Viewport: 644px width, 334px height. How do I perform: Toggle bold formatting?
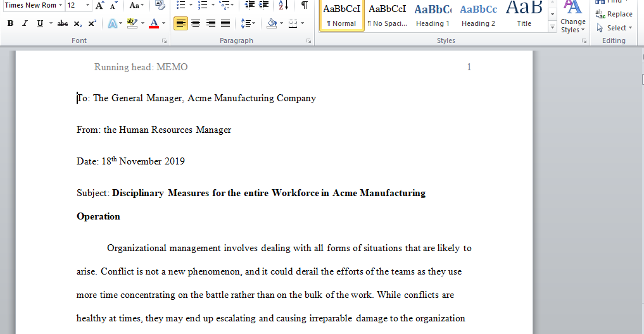pyautogui.click(x=10, y=24)
